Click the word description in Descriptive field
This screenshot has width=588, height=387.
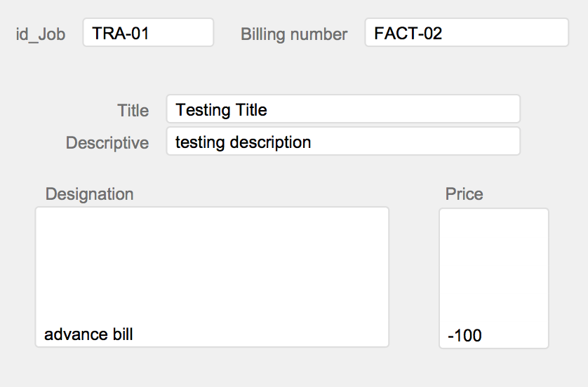pos(270,142)
